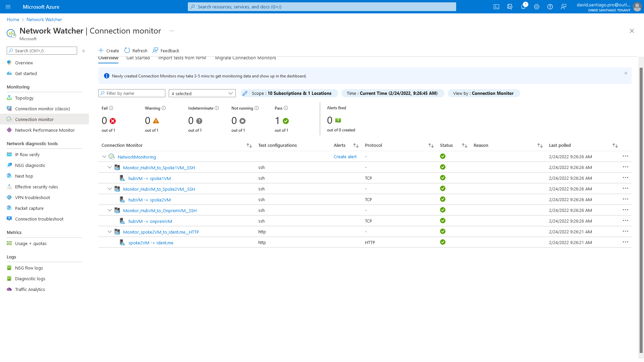Open row menu for hubVM -> onpremVM
The height and width of the screenshot is (362, 644).
click(626, 221)
